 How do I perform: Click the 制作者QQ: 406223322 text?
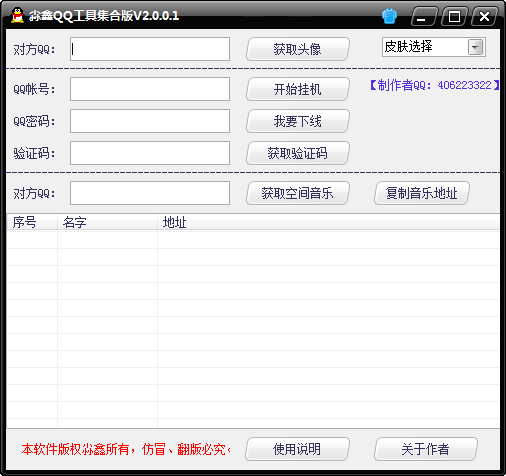coord(435,85)
